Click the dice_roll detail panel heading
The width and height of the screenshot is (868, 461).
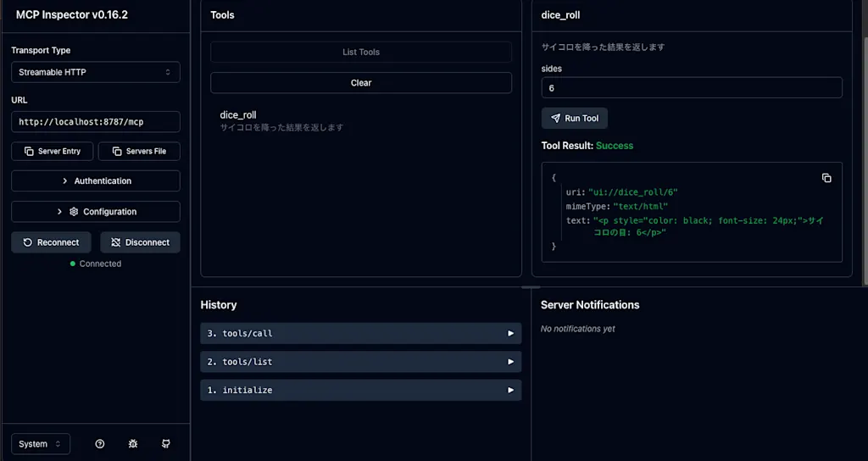click(x=561, y=15)
